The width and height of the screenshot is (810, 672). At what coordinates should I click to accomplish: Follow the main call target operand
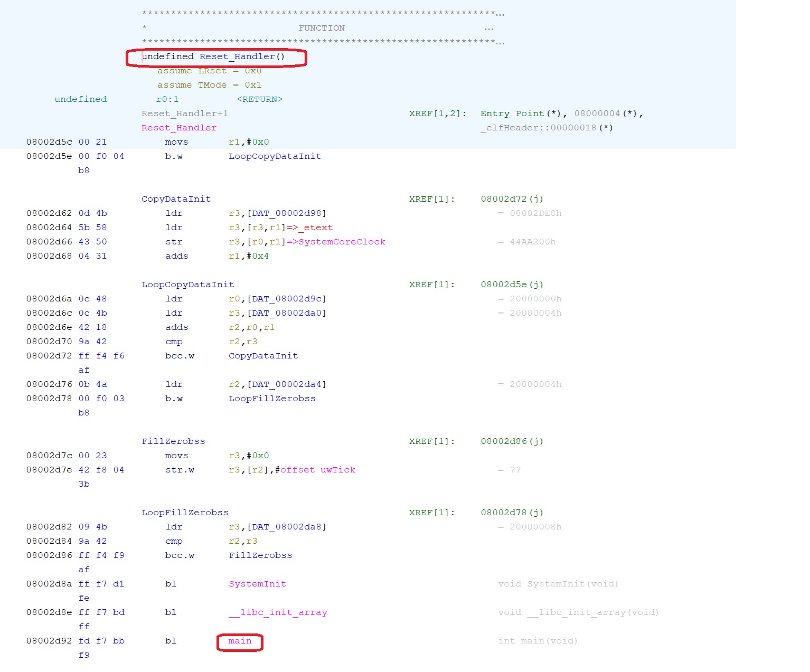pyautogui.click(x=240, y=641)
